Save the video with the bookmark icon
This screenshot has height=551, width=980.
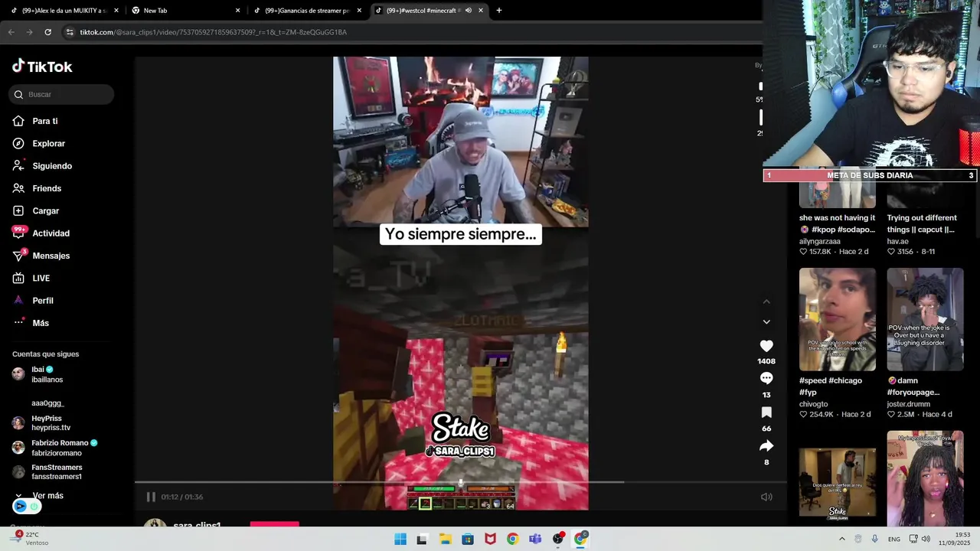(766, 412)
